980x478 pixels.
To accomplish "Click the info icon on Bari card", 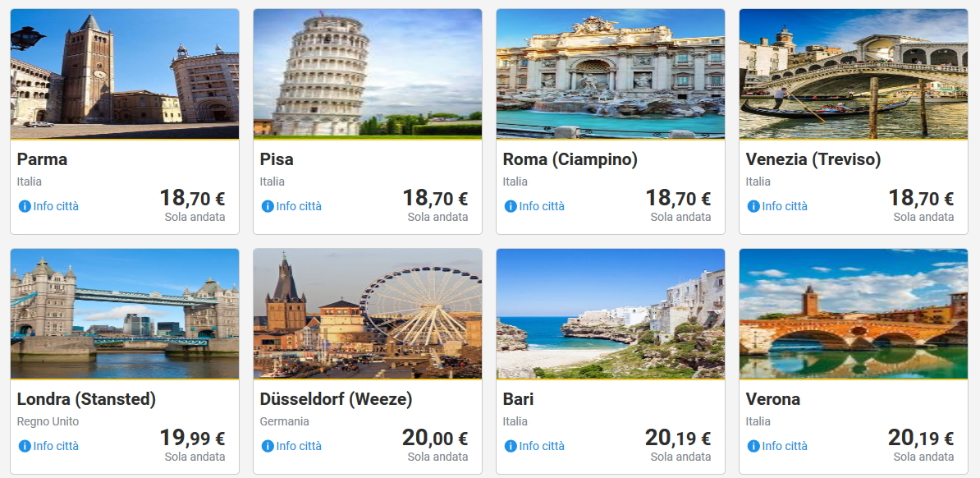I will tap(511, 446).
